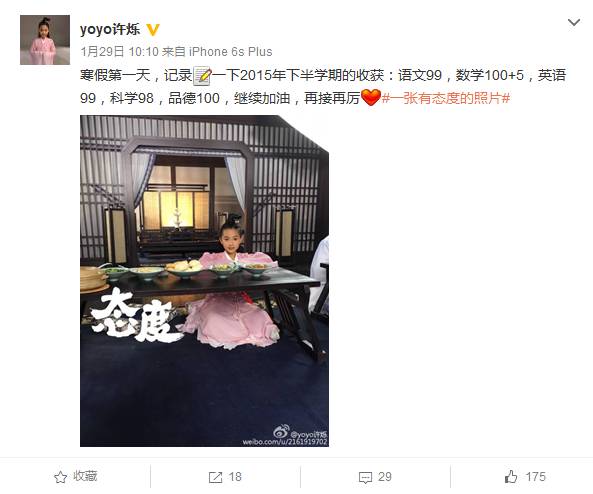Click the red heart emoji
This screenshot has width=593, height=494.
[371, 98]
